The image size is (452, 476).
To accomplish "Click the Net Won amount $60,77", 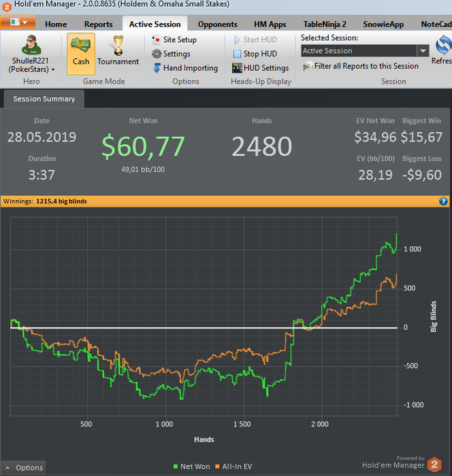I will [x=143, y=146].
